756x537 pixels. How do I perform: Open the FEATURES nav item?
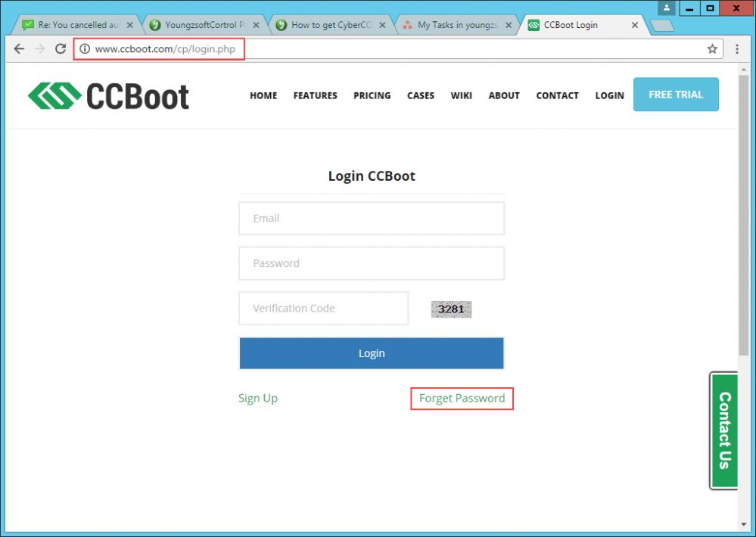(316, 95)
